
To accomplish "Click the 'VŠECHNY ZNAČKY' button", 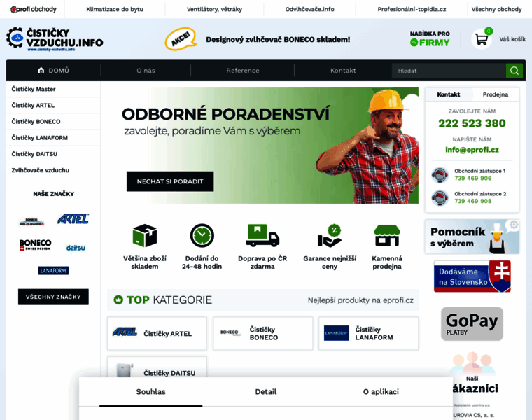I will point(53,297).
